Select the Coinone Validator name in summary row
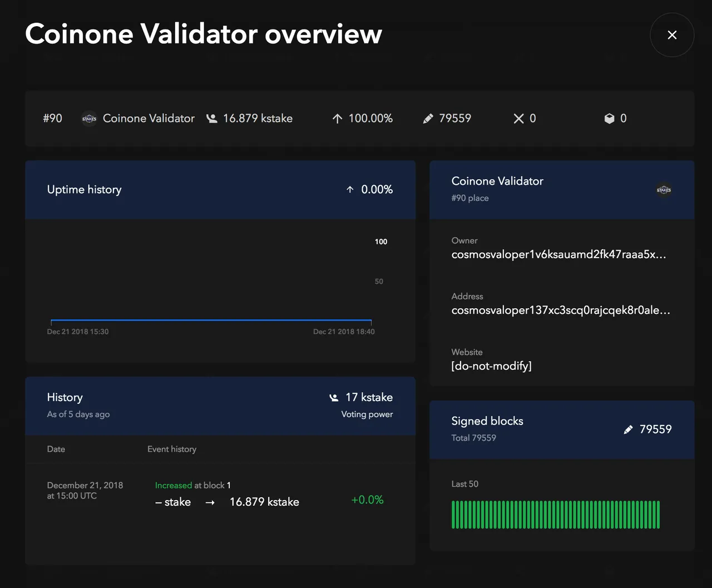 (x=149, y=118)
